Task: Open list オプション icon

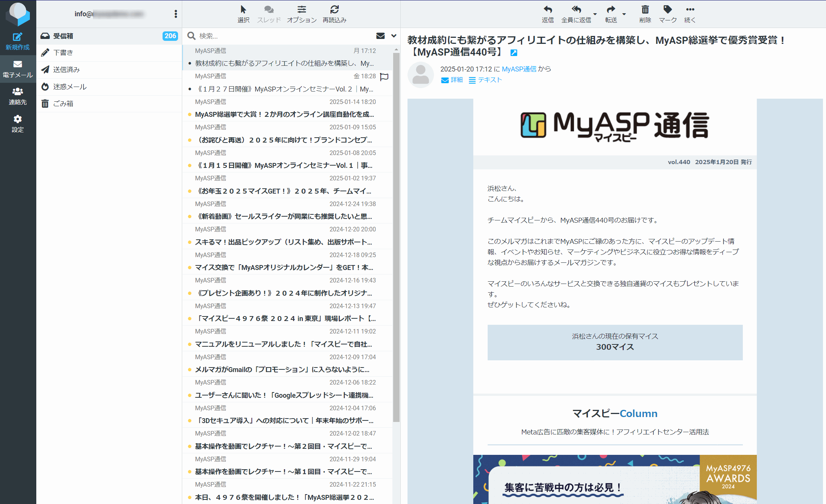Action: click(302, 14)
